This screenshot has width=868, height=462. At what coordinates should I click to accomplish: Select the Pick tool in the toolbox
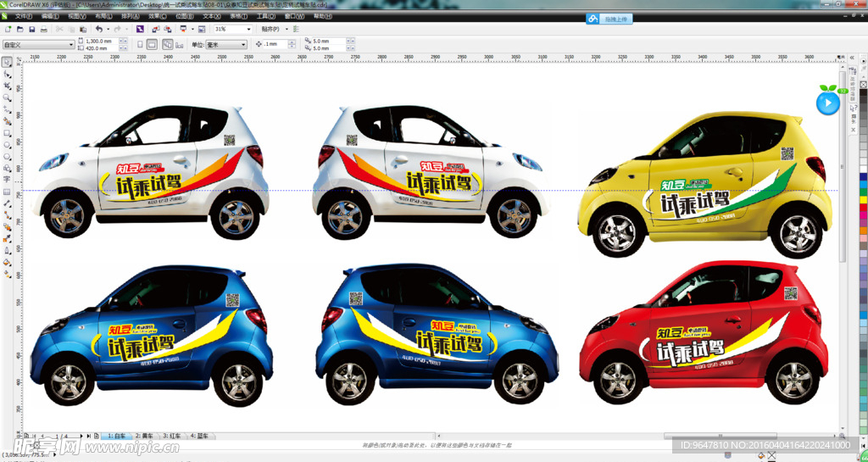(7, 63)
